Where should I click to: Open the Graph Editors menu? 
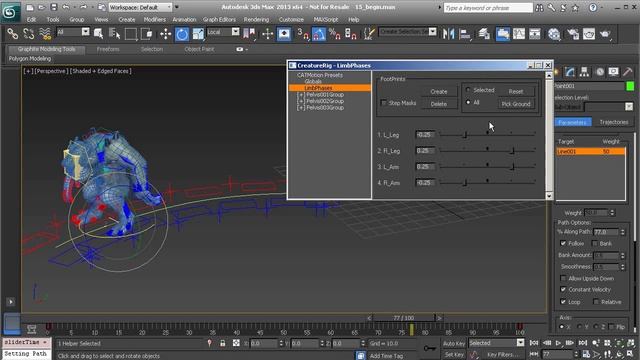coord(219,20)
